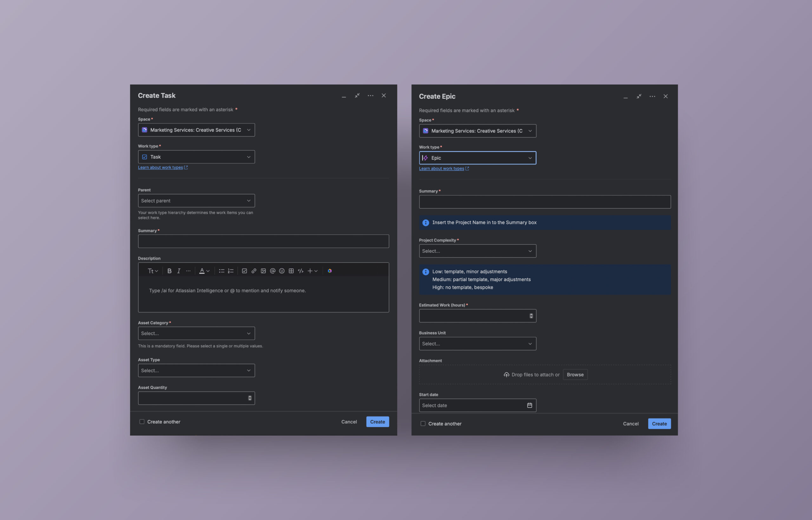This screenshot has height=520, width=812.
Task: Insert a code snippet in Description
Action: [x=301, y=271]
